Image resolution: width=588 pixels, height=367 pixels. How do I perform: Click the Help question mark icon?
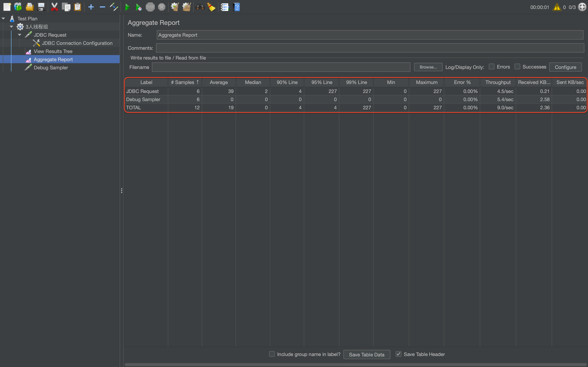pos(236,7)
